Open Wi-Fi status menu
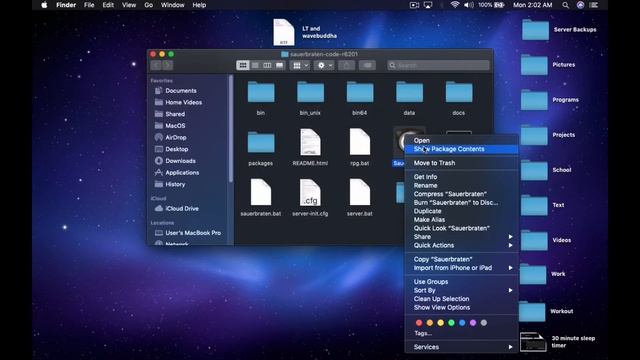The image size is (640, 360). (455, 5)
